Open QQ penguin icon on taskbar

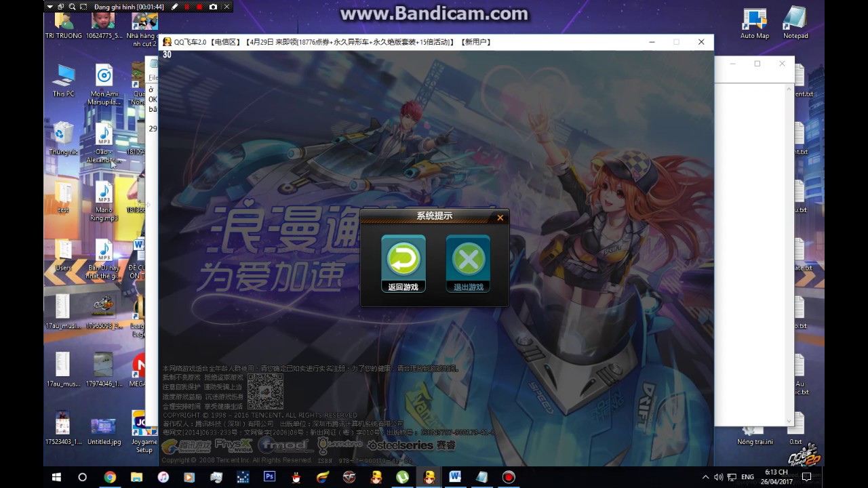296,477
